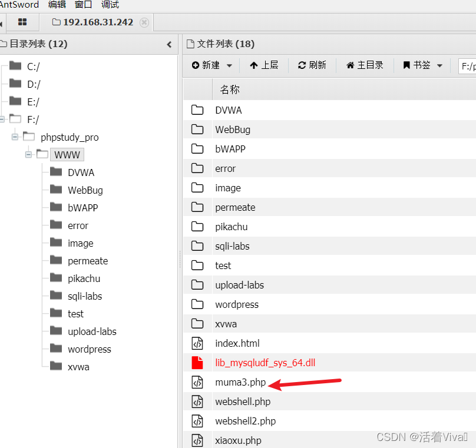Click webshell2.php code file icon
Image resolution: width=476 pixels, height=448 pixels.
(x=197, y=421)
